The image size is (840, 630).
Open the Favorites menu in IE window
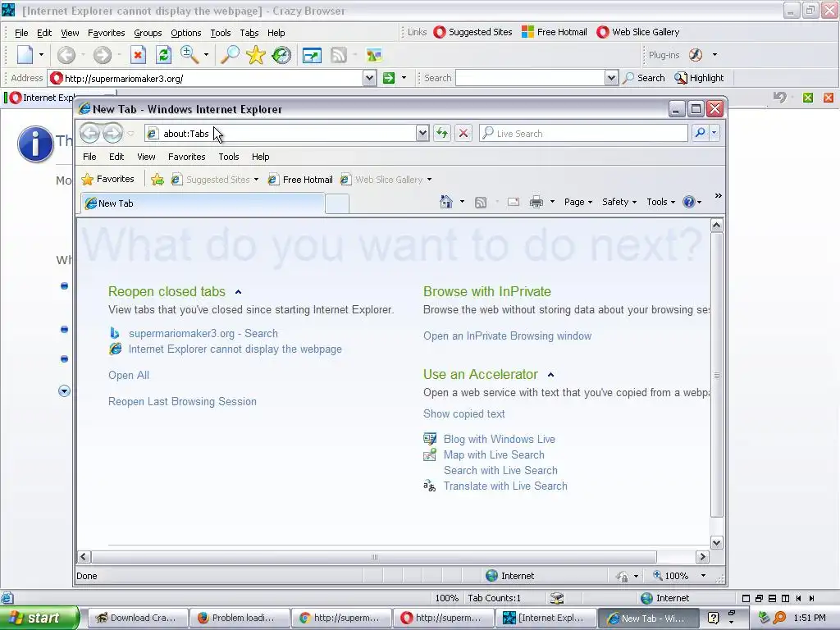(186, 157)
